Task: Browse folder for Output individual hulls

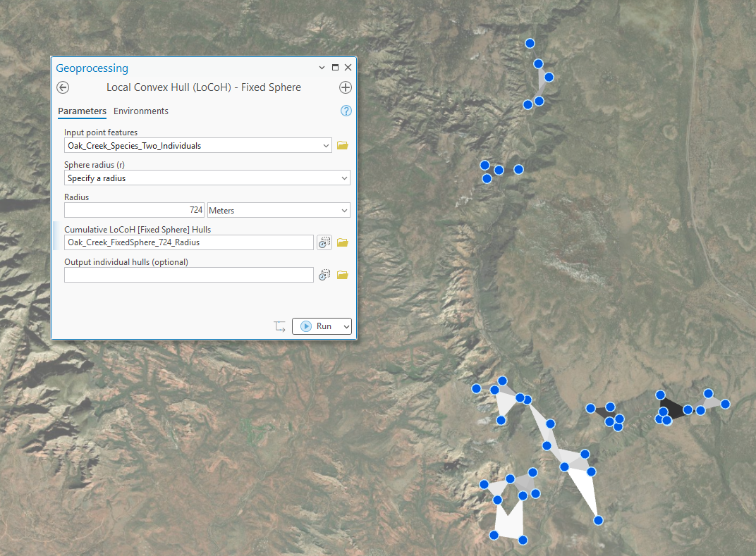Action: tap(342, 275)
